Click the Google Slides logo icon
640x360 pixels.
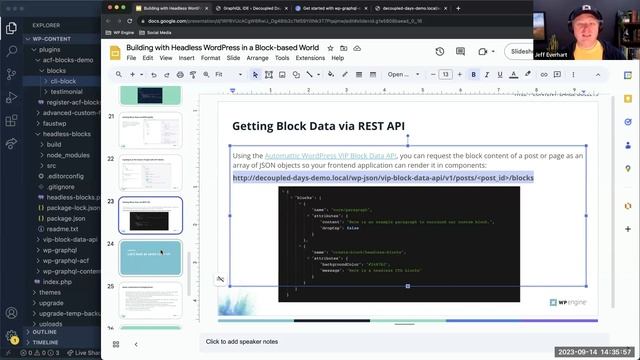click(x=115, y=53)
